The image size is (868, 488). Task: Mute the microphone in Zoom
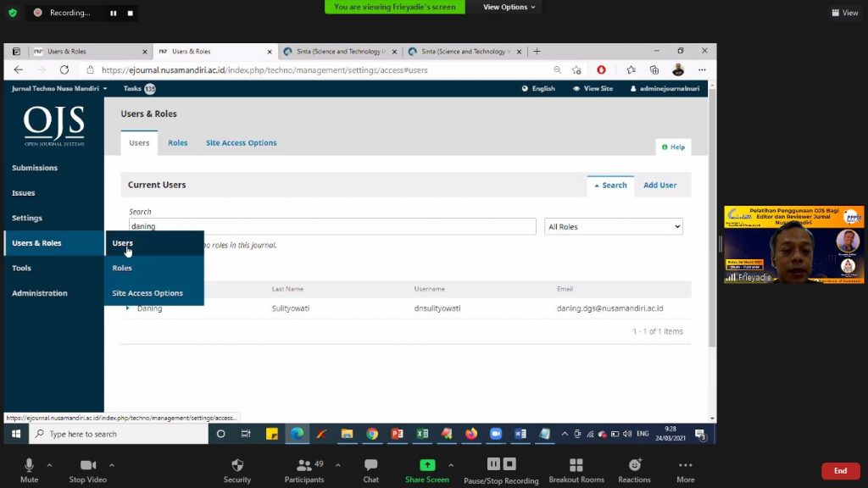pyautogui.click(x=29, y=465)
